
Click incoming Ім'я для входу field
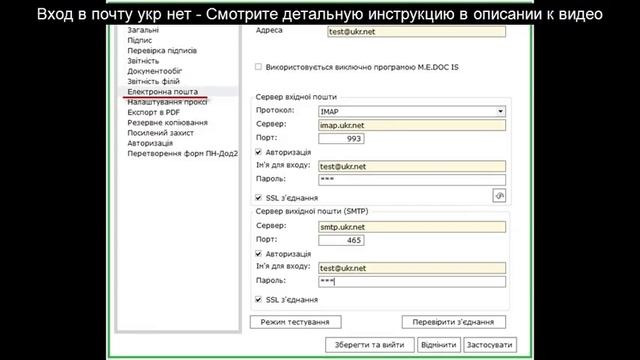coord(412,166)
